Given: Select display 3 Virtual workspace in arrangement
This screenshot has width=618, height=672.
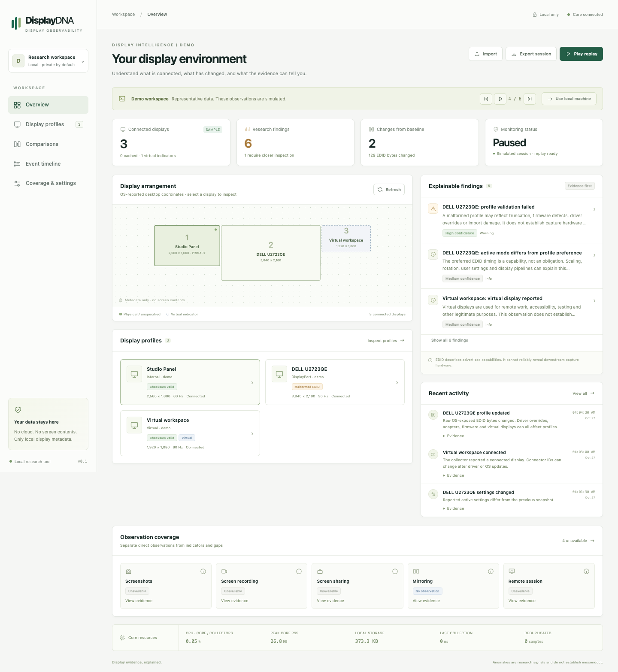Looking at the screenshot, I should click(x=346, y=239).
